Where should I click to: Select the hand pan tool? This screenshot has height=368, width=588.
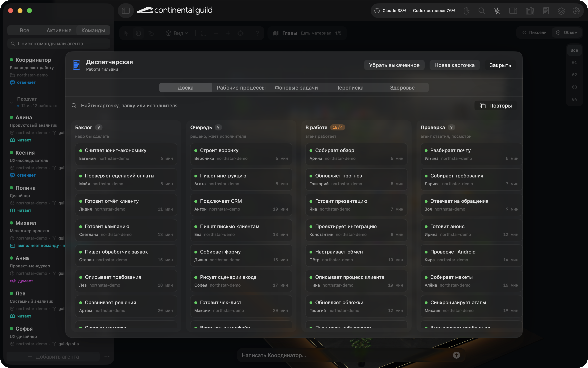pos(151,33)
